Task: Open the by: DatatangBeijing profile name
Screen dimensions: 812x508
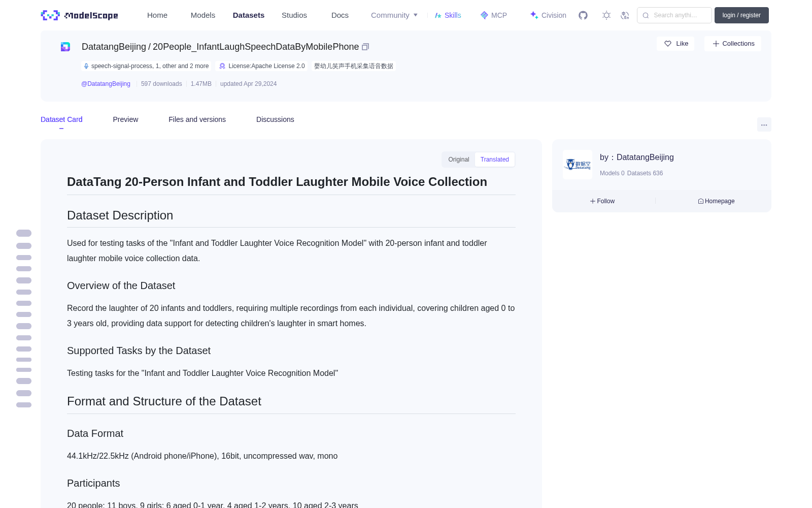Action: point(637,157)
